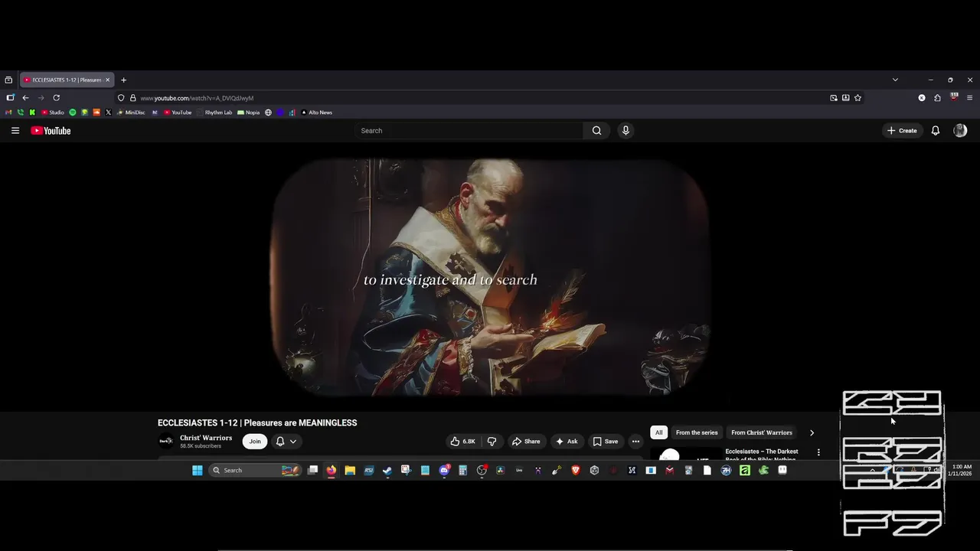Screen dimensions: 980x551
Task: Open the MiniDisc bookmark
Action: click(x=131, y=112)
